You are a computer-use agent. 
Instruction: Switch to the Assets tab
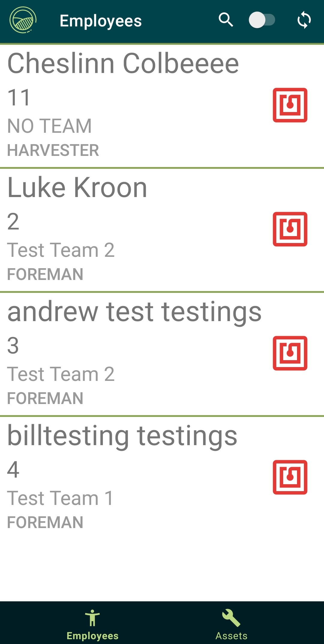pyautogui.click(x=231, y=624)
